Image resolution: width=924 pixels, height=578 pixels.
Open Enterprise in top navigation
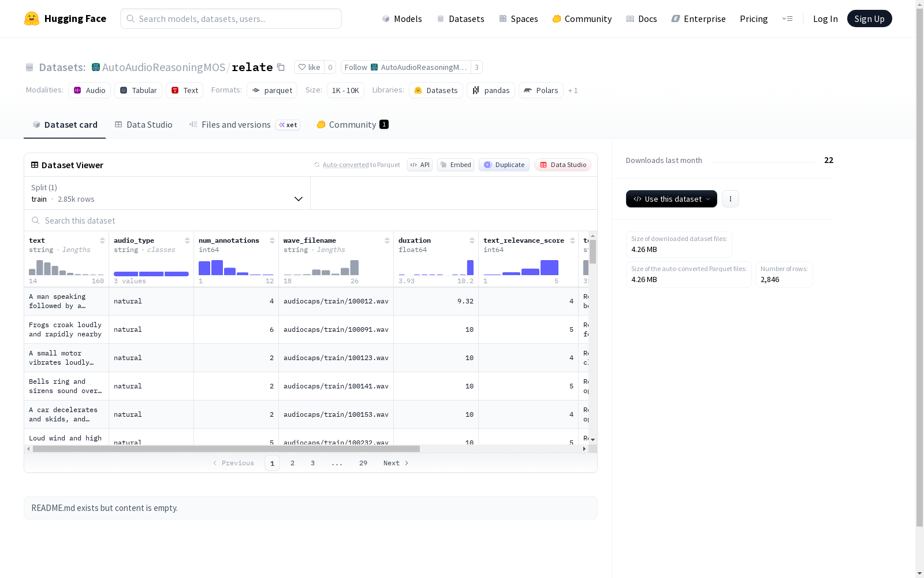point(699,18)
